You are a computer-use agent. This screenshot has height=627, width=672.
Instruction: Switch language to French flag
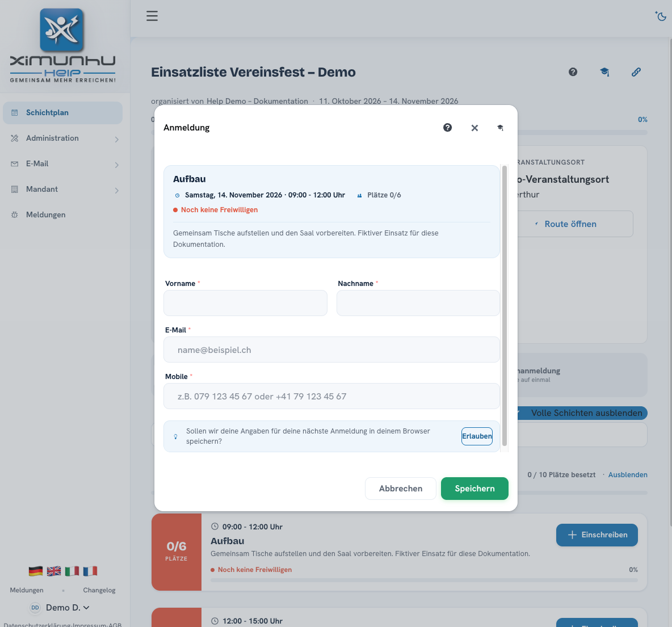tap(90, 571)
